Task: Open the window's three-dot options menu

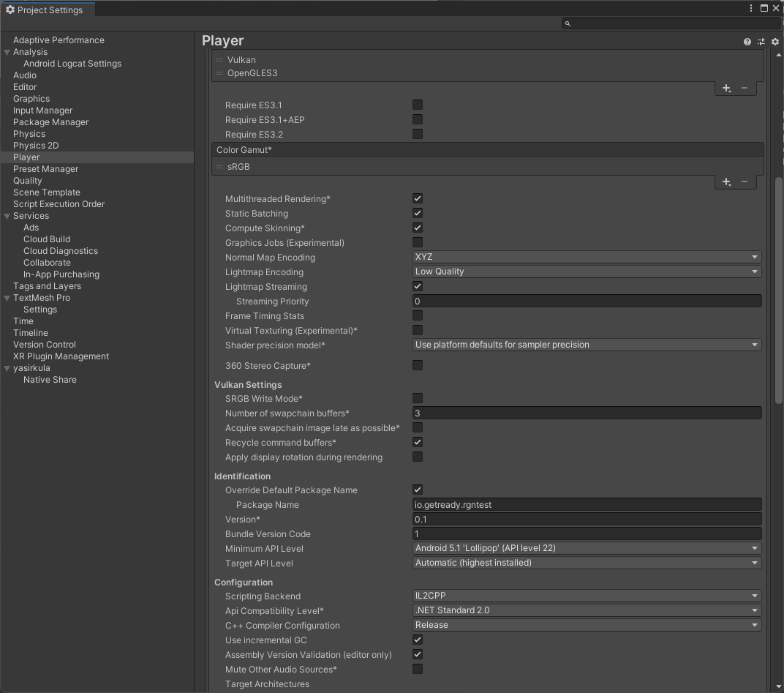Action: (x=751, y=9)
